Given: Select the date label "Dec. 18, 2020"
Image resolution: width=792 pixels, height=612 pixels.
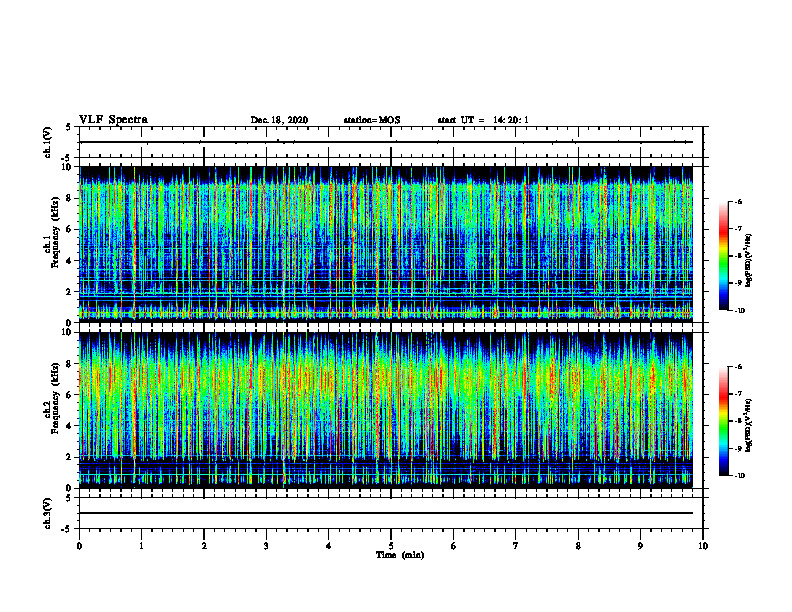Looking at the screenshot, I should pyautogui.click(x=279, y=120).
